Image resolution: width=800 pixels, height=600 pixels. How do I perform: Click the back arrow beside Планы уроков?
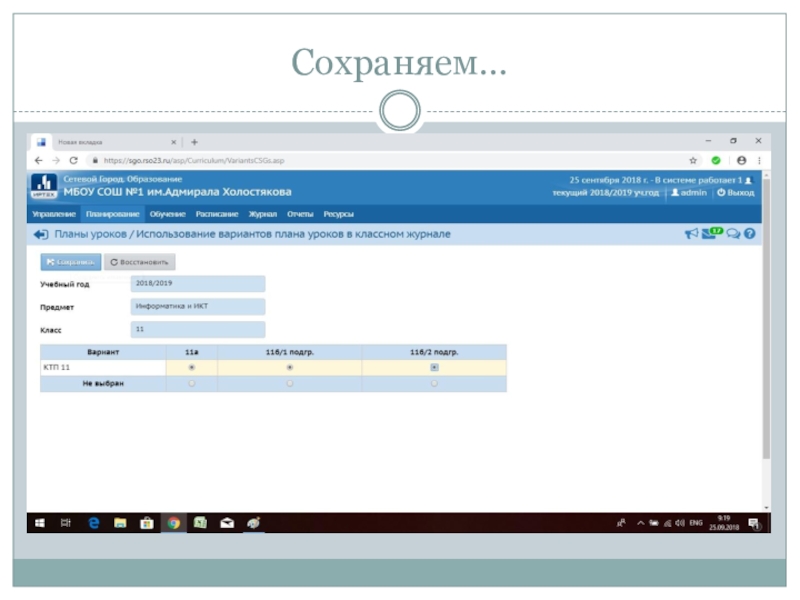click(x=40, y=234)
